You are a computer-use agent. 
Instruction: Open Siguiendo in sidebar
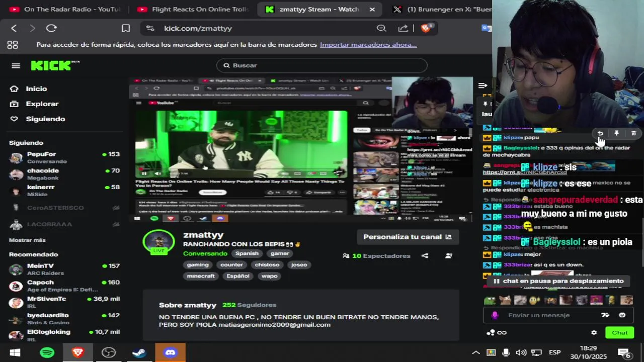pyautogui.click(x=45, y=119)
